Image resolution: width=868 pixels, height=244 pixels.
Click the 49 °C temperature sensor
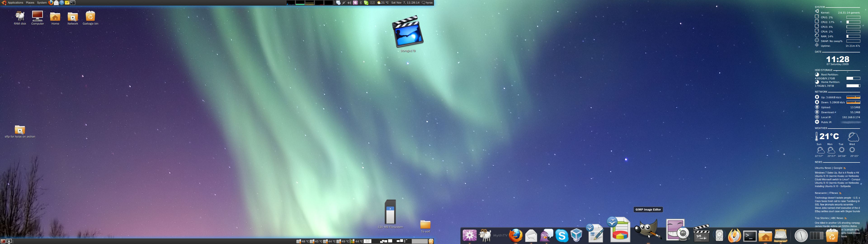(343, 241)
